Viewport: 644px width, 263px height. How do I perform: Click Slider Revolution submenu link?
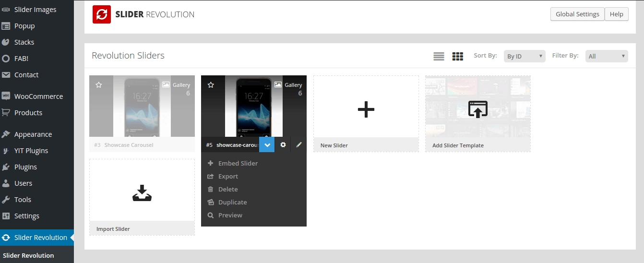pos(28,255)
